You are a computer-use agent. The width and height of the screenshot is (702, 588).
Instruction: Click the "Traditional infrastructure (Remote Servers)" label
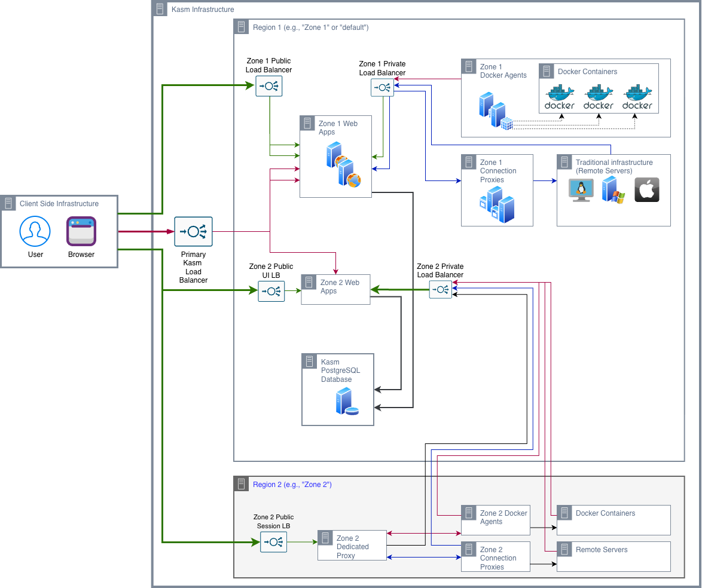click(614, 167)
